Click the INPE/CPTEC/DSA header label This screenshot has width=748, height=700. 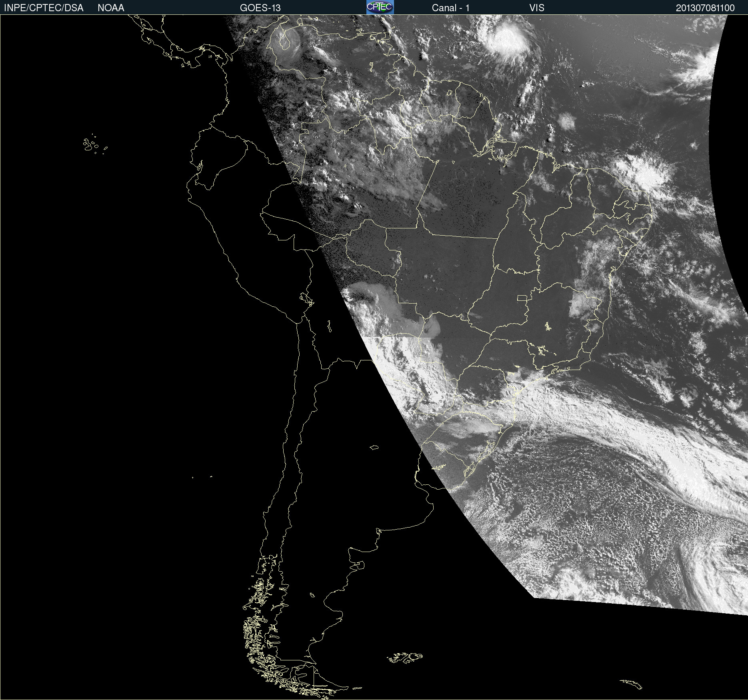44,8
